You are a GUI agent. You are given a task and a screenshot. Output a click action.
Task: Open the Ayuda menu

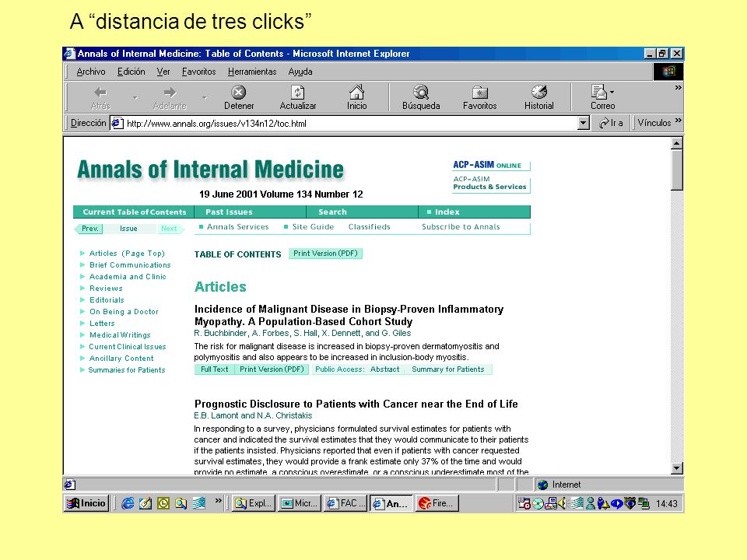[300, 72]
